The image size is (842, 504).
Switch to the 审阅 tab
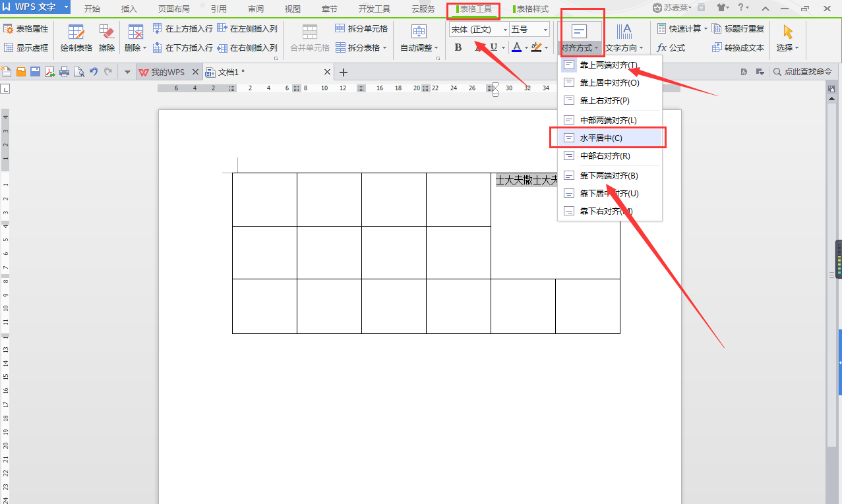click(256, 9)
